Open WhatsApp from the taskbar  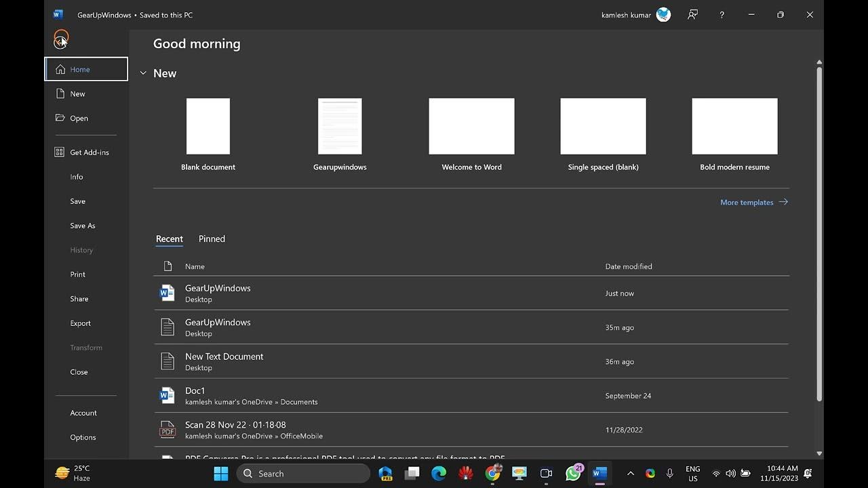click(574, 474)
